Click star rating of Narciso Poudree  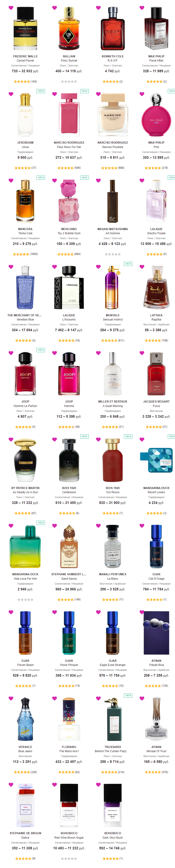tap(109, 168)
